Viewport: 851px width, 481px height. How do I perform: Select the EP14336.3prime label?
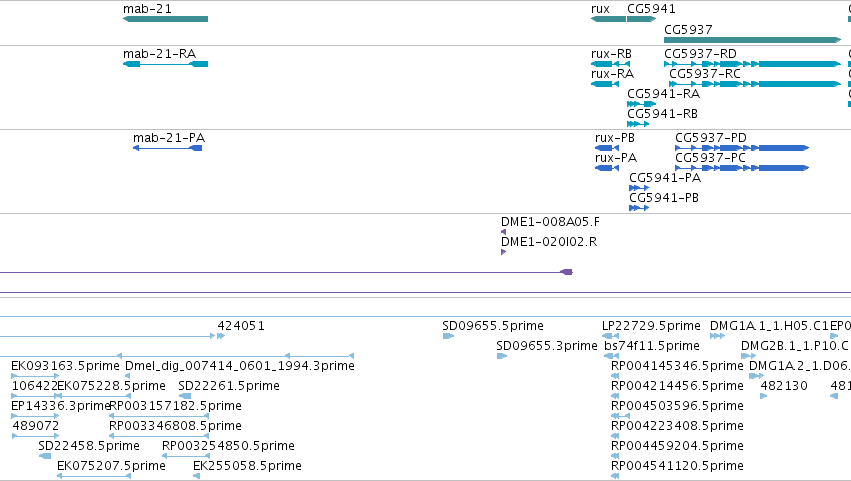[x=60, y=406]
